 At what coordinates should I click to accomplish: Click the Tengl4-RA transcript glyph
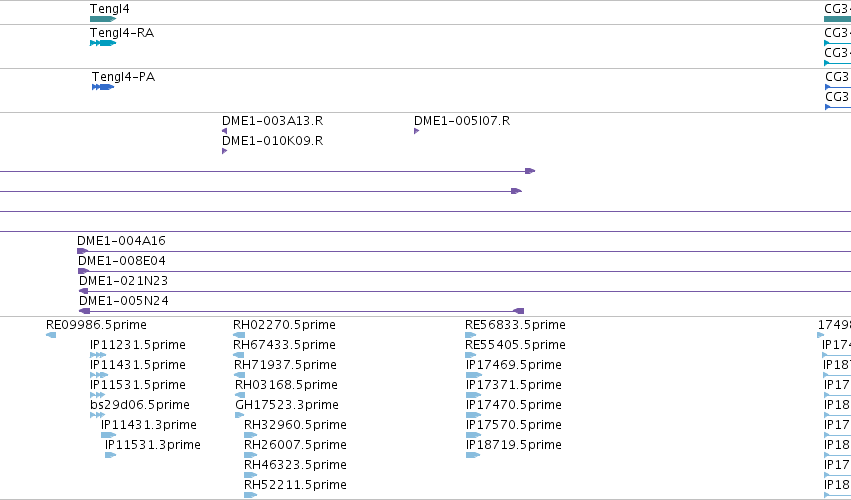[103, 43]
